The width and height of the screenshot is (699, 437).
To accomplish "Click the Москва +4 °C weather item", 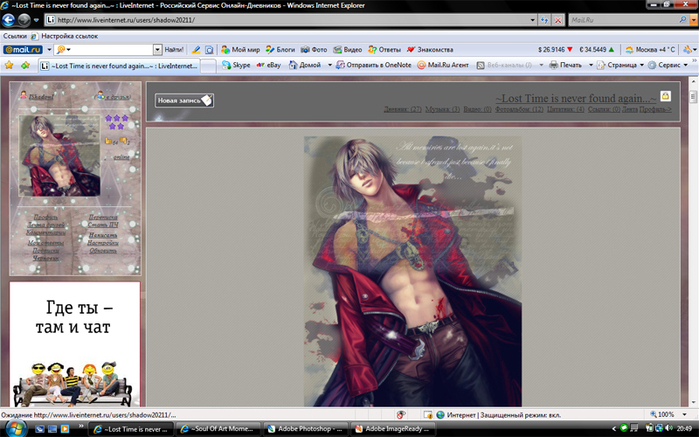I will [650, 49].
